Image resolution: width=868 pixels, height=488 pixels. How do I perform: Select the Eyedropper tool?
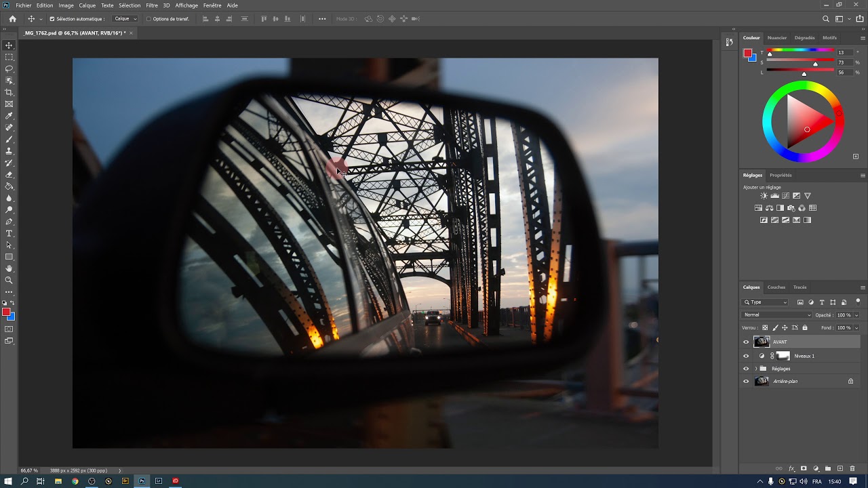pyautogui.click(x=9, y=116)
